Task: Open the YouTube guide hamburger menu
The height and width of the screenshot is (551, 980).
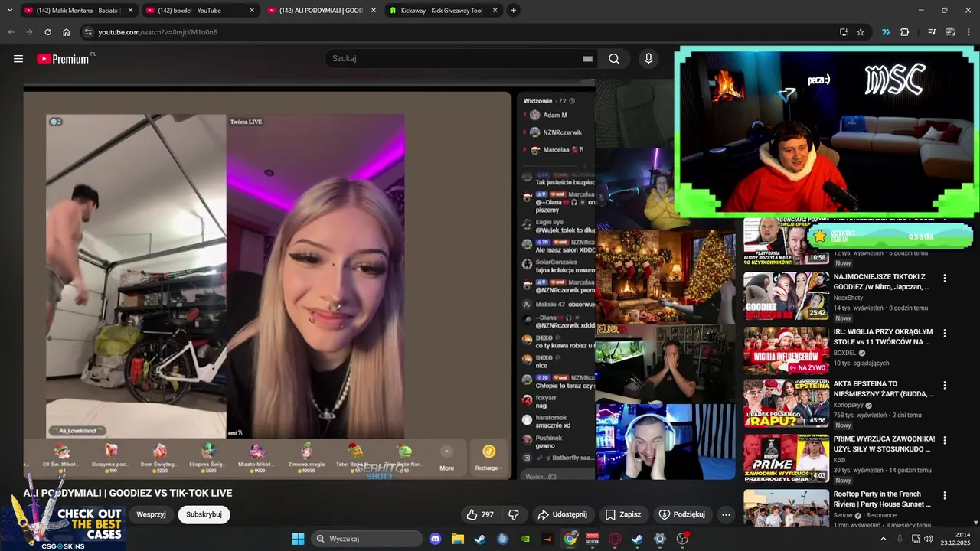Action: tap(18, 58)
